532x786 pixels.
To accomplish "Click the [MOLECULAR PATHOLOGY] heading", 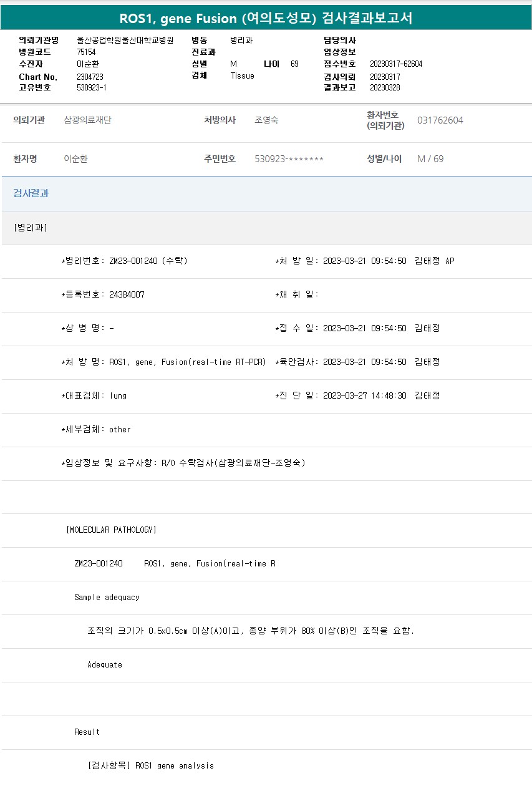I will pyautogui.click(x=111, y=530).
